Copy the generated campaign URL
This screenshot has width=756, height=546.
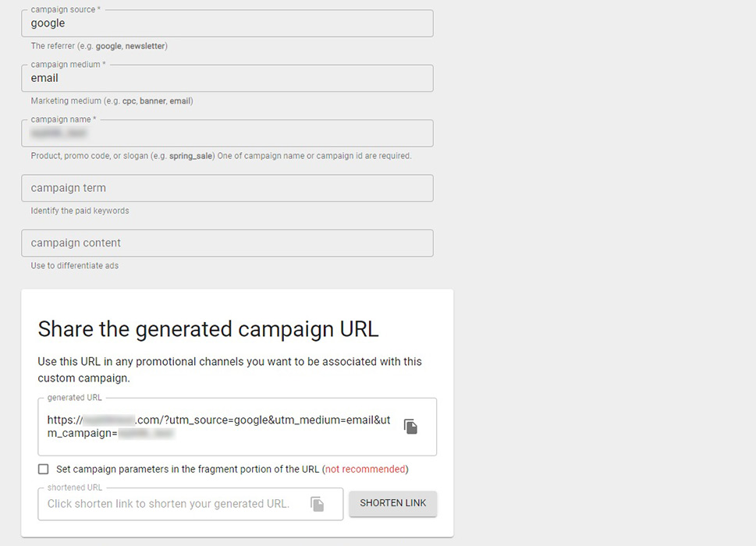(410, 427)
